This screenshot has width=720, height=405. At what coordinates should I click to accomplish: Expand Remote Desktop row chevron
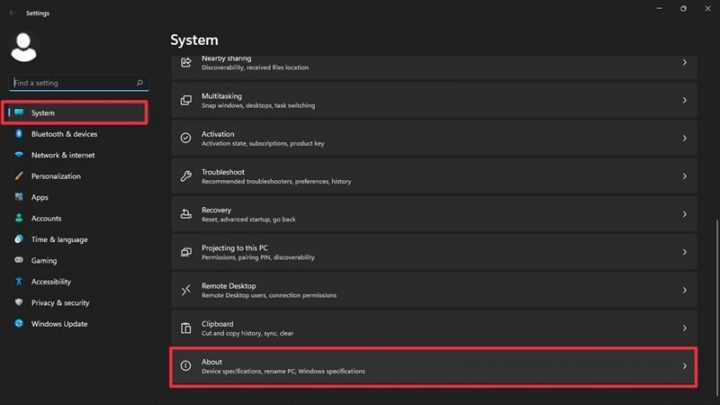[684, 290]
